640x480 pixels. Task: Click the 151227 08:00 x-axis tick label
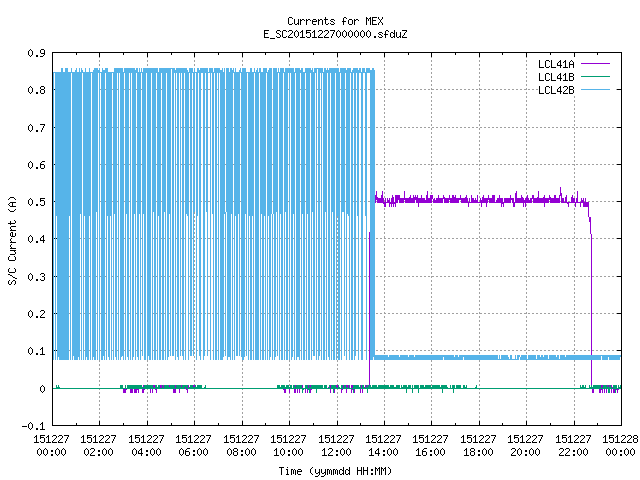pyautogui.click(x=241, y=446)
